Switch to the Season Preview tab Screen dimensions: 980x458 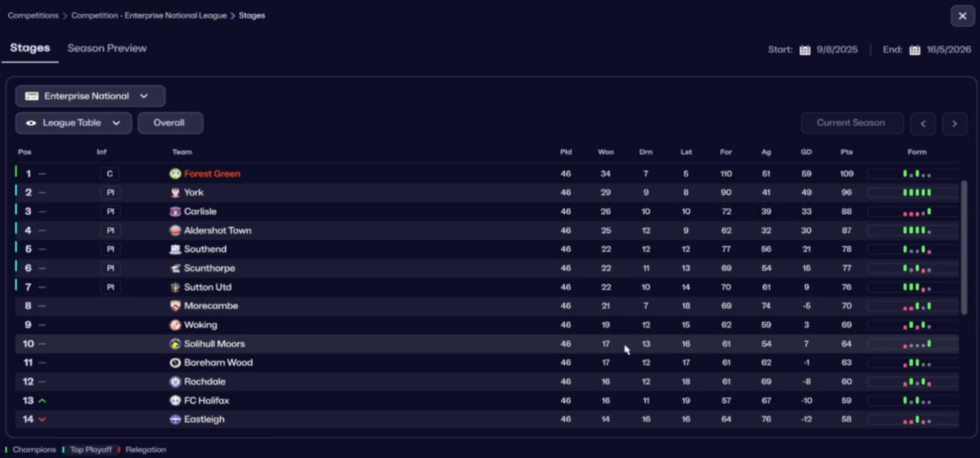tap(107, 48)
